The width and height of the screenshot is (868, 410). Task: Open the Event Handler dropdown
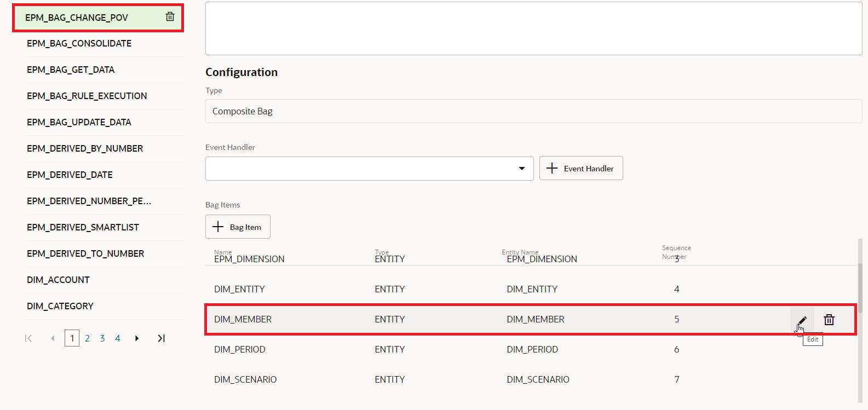click(x=521, y=169)
